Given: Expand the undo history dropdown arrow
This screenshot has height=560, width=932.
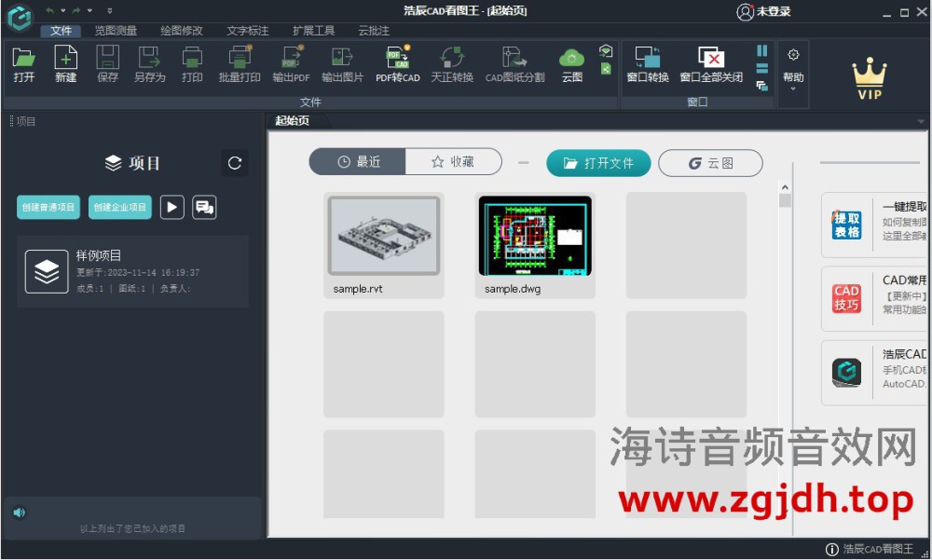Looking at the screenshot, I should click(63, 10).
